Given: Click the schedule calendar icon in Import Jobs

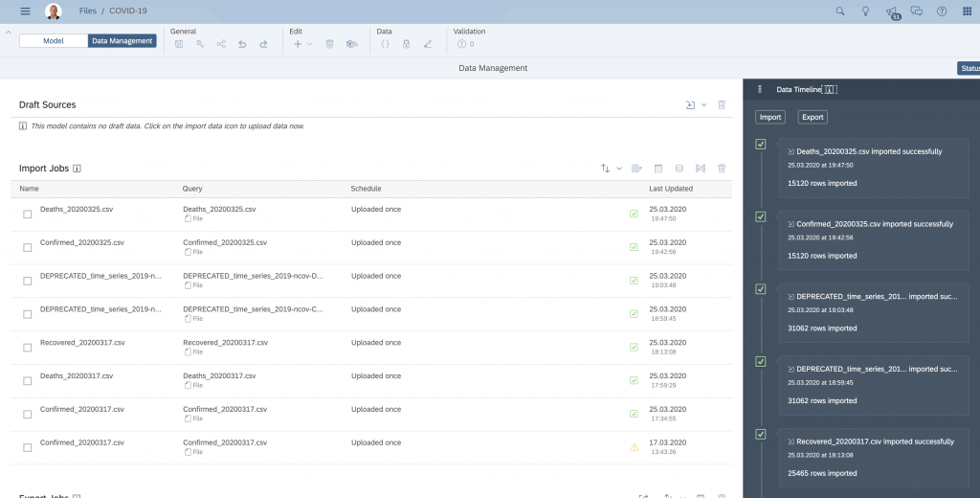Looking at the screenshot, I should [x=658, y=169].
